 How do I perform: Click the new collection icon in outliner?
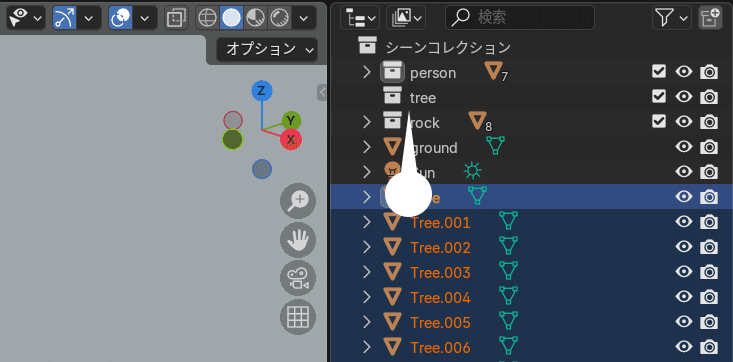click(x=710, y=18)
